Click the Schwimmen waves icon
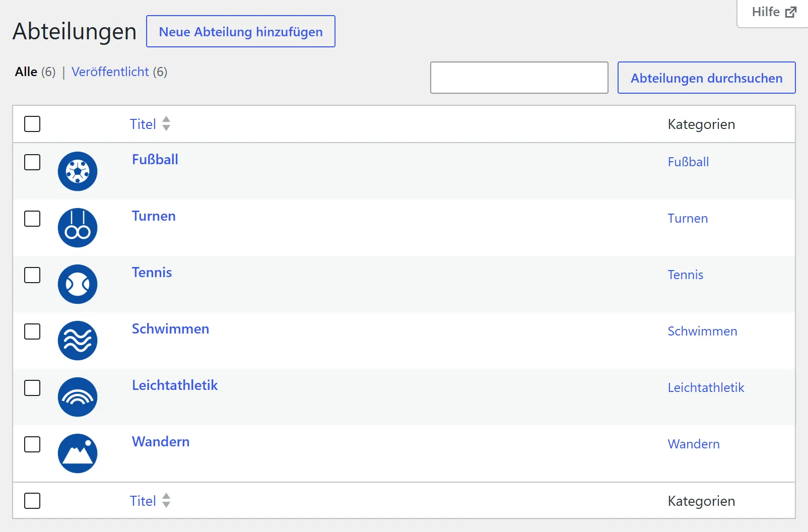Image resolution: width=808 pixels, height=532 pixels. pos(78,341)
